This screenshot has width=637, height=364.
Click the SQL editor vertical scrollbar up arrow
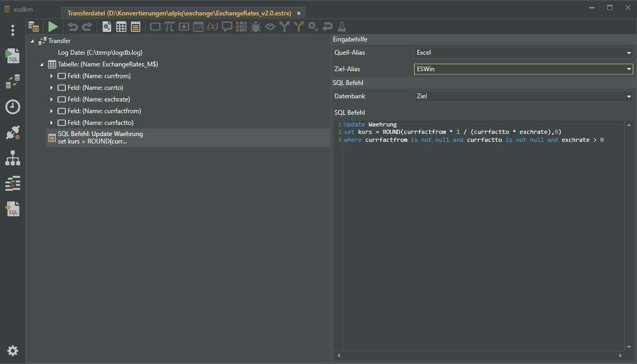pyautogui.click(x=629, y=125)
